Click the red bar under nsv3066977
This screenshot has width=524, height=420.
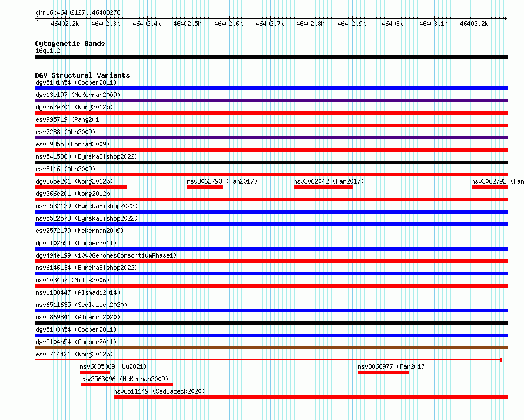(x=383, y=372)
